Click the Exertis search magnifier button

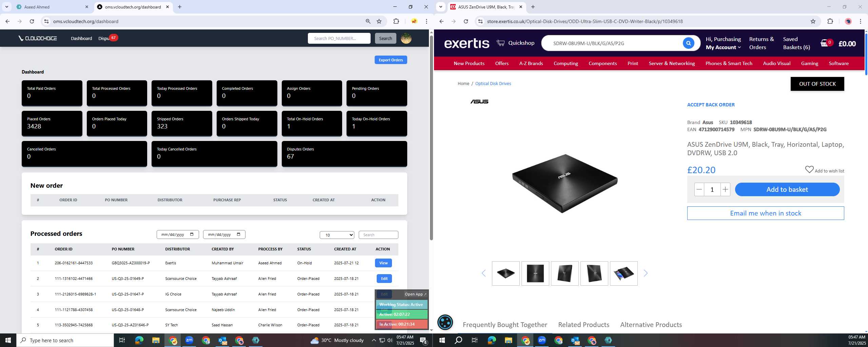click(688, 43)
